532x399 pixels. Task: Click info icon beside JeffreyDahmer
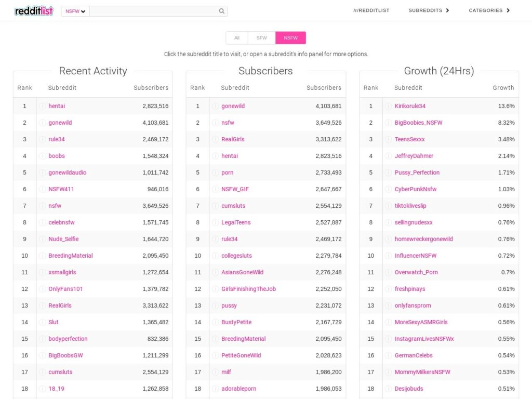tap(388, 156)
